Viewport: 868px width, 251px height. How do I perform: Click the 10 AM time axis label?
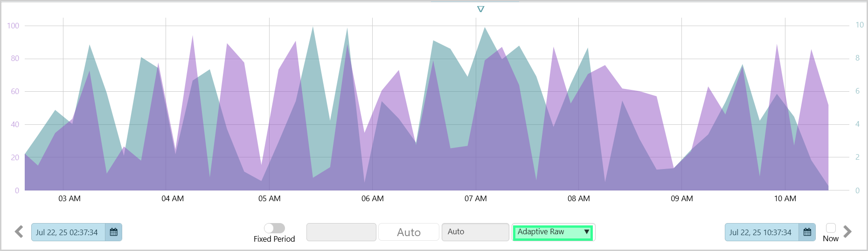(x=785, y=199)
